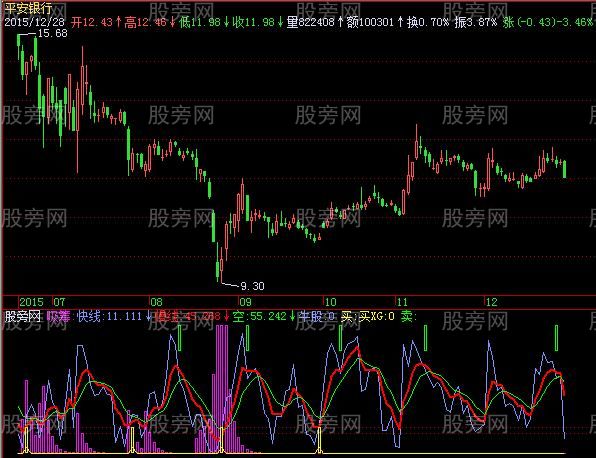Click the green 卖: indicator label

pos(409,316)
